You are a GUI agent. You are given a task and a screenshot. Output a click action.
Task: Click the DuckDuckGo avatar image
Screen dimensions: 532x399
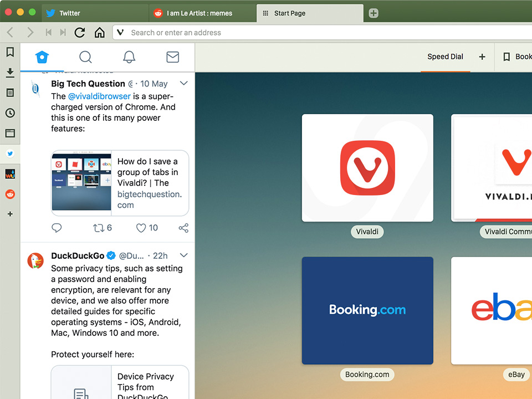pyautogui.click(x=35, y=260)
